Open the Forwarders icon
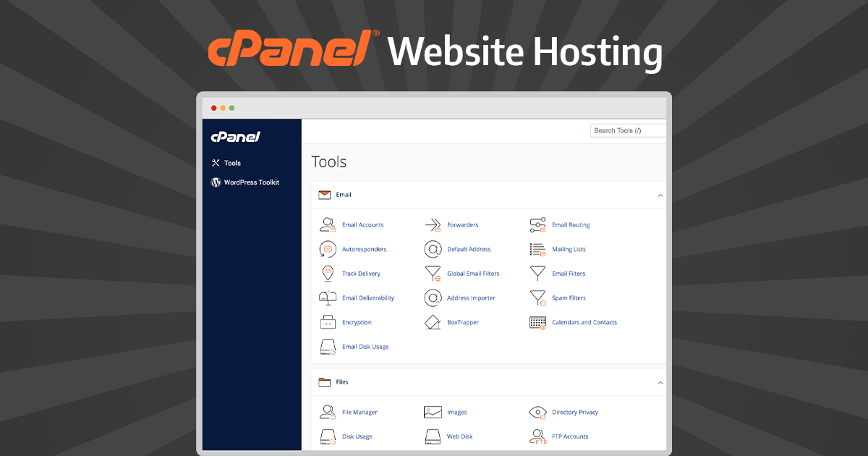 point(433,224)
